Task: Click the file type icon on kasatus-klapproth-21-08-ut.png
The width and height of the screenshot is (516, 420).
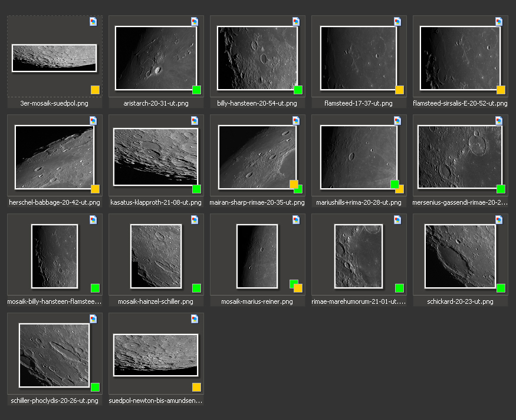Action: tap(195, 121)
